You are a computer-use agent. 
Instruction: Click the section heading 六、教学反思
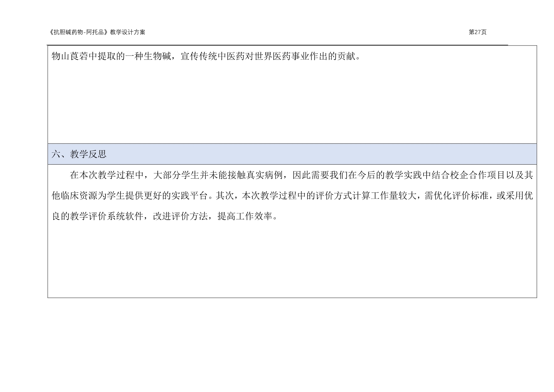click(x=79, y=154)
